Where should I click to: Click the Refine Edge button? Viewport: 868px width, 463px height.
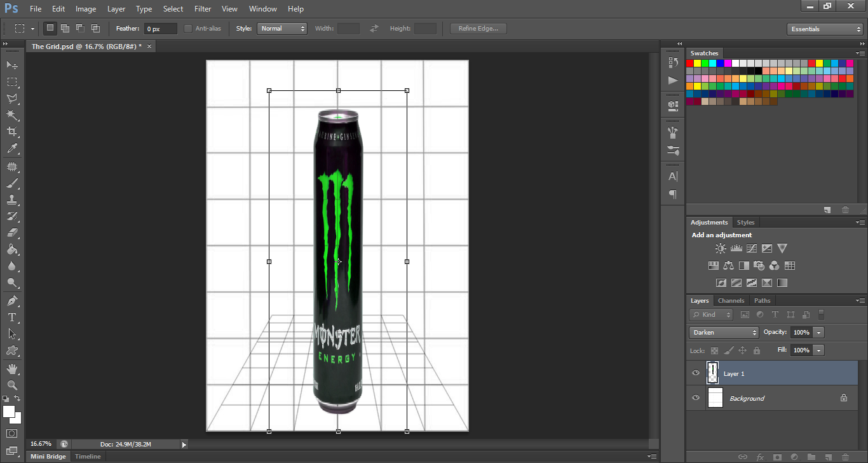point(478,29)
